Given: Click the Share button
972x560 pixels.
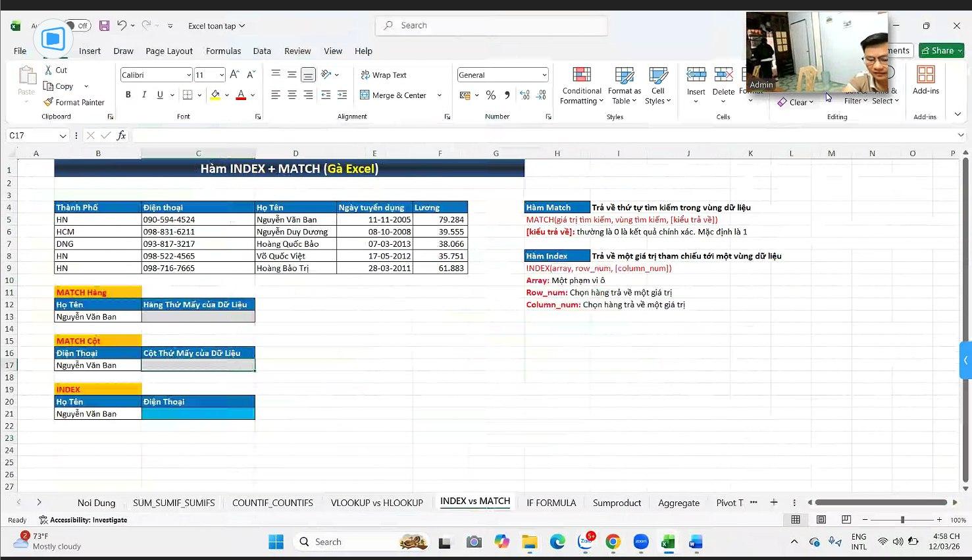Looking at the screenshot, I should (941, 51).
